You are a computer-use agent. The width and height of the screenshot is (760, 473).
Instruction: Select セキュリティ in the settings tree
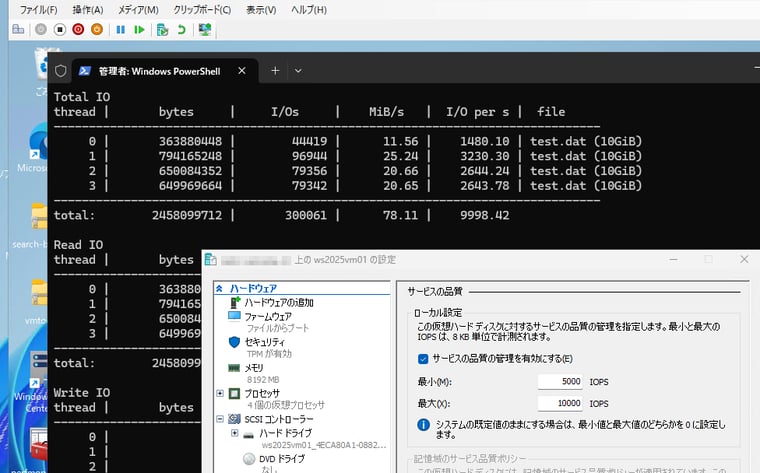click(x=264, y=342)
